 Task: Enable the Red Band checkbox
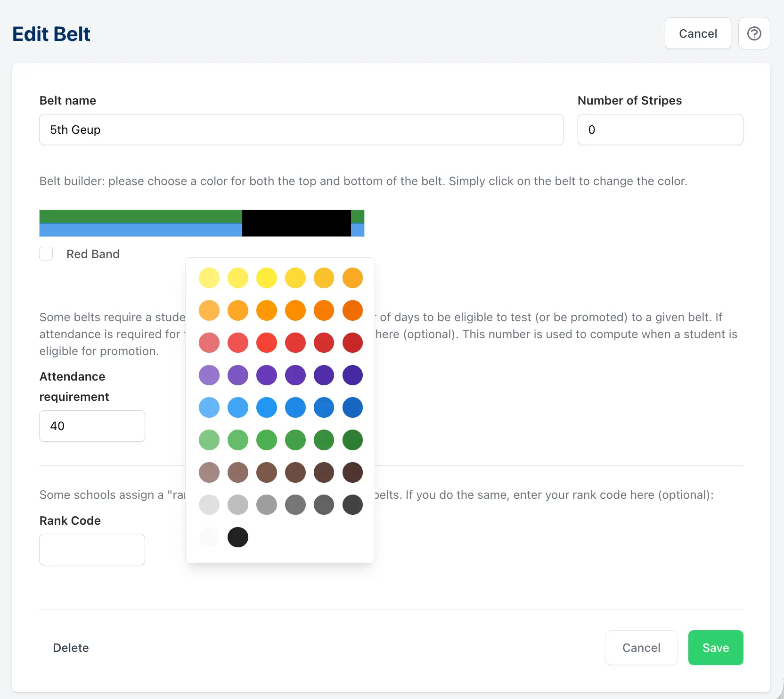pos(46,254)
